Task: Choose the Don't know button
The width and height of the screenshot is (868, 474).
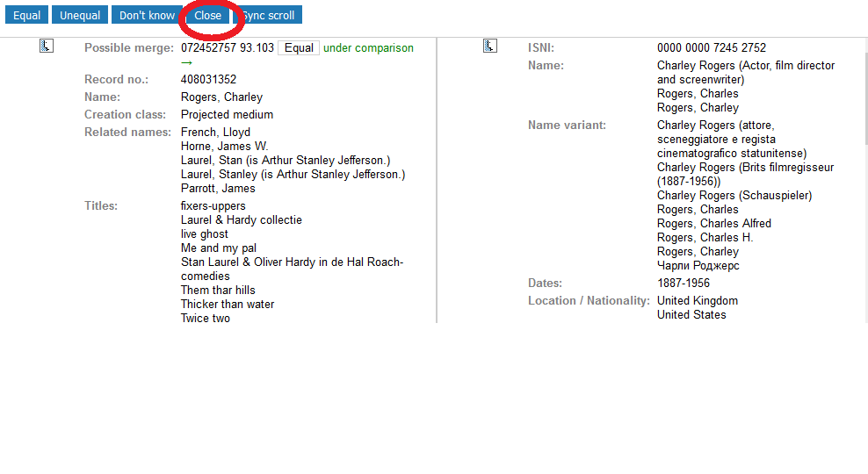Action: pyautogui.click(x=147, y=16)
